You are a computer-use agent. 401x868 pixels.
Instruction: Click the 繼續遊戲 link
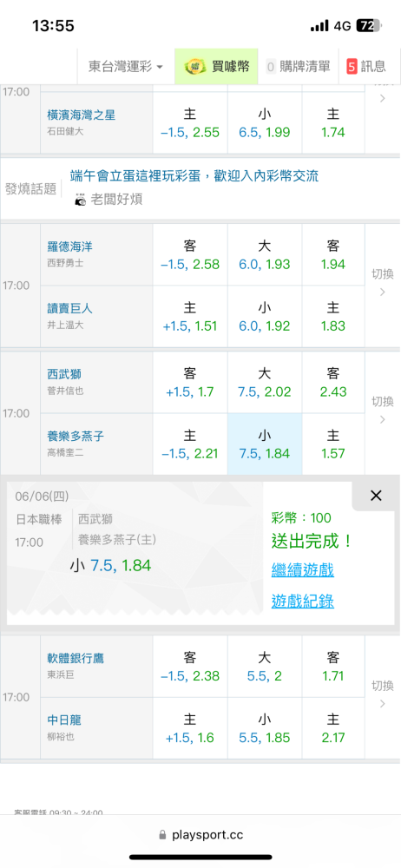(x=302, y=569)
